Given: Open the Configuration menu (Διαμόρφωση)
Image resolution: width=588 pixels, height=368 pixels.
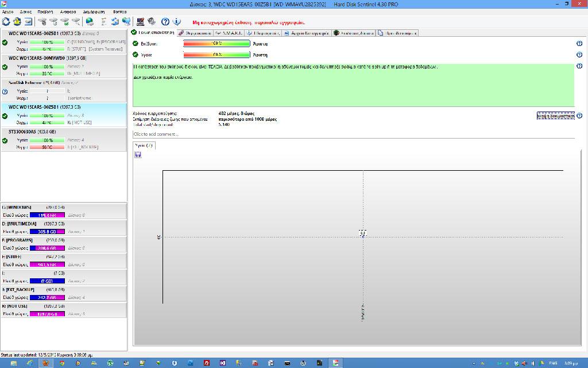Looking at the screenshot, I should (x=94, y=11).
